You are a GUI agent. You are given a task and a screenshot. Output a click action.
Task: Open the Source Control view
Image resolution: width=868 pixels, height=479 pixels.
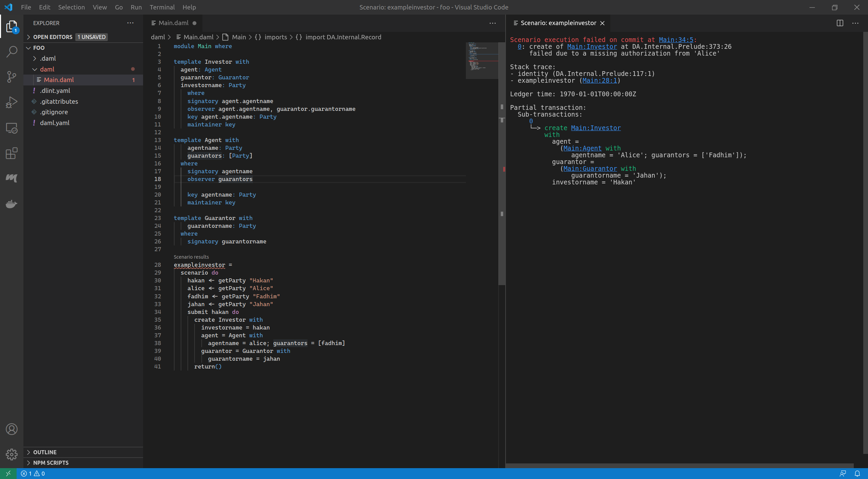pyautogui.click(x=12, y=77)
